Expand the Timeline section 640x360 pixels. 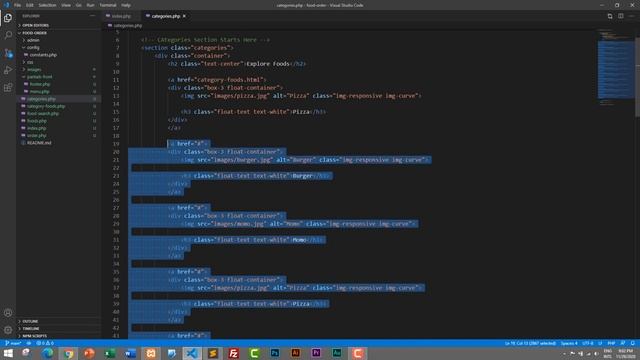[31, 329]
